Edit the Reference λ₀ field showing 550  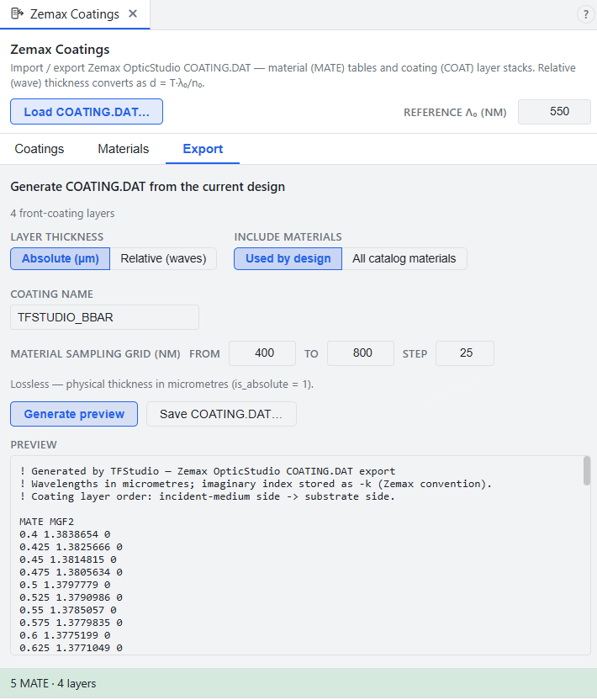pos(554,112)
